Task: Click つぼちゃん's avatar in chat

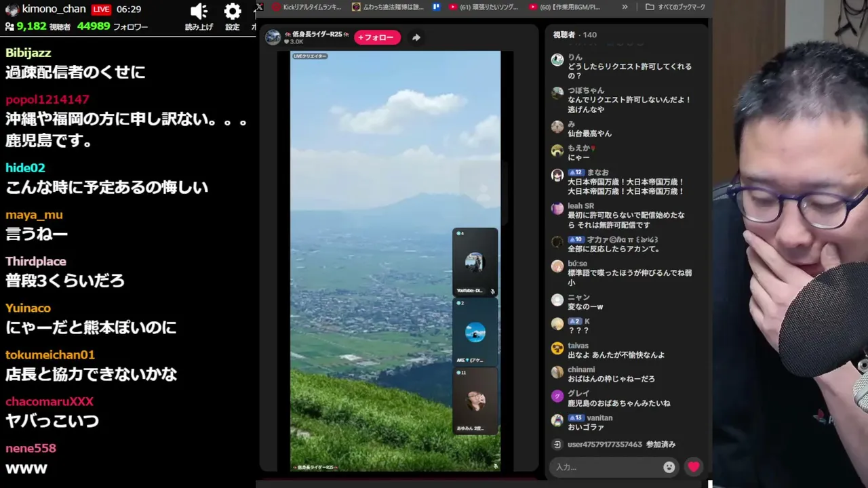Action: (x=557, y=93)
